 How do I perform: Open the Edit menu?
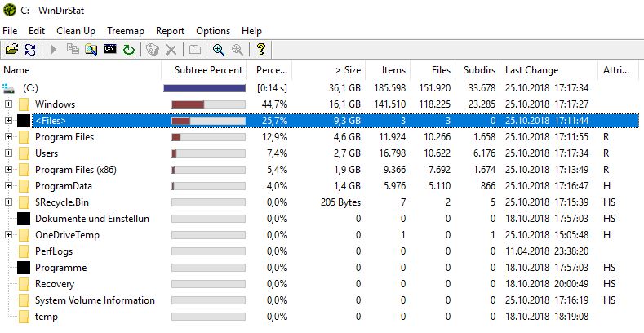(x=37, y=31)
